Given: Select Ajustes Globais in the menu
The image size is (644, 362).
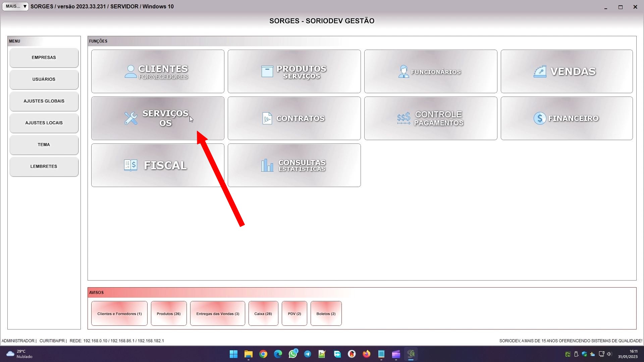Looking at the screenshot, I should point(44,101).
